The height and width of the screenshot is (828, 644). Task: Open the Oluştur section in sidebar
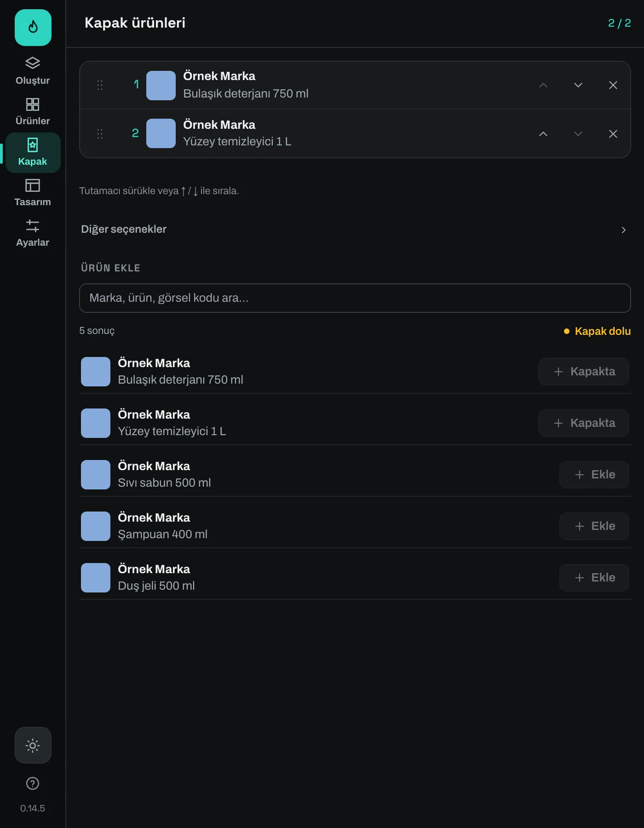(x=33, y=71)
